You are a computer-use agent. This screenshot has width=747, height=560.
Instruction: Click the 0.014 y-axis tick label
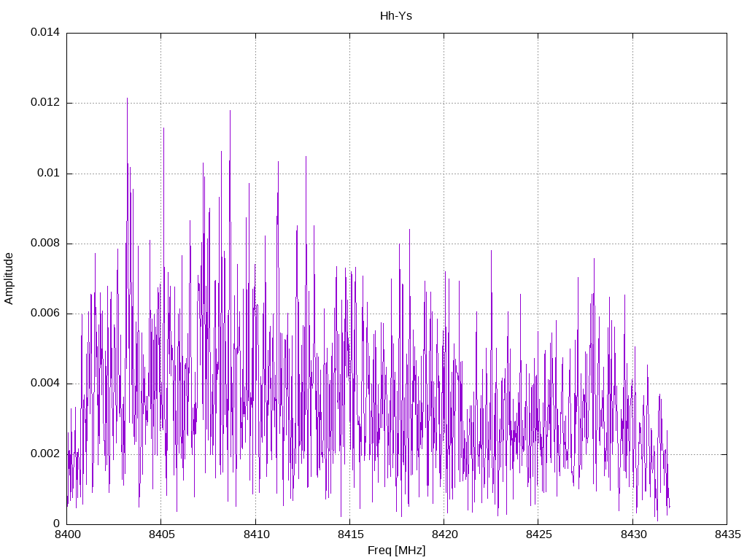pos(44,33)
